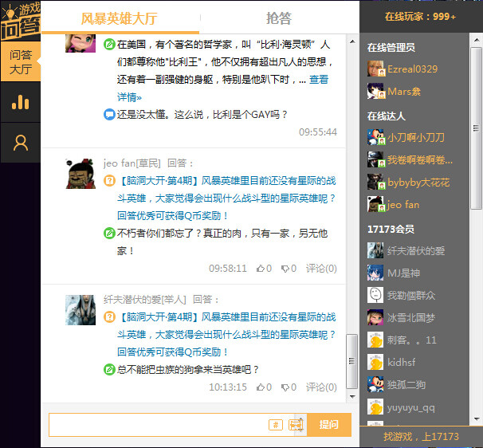The height and width of the screenshot is (448, 483).
Task: Switch to the 风暴英雄大厅 tab
Action: coord(120,18)
